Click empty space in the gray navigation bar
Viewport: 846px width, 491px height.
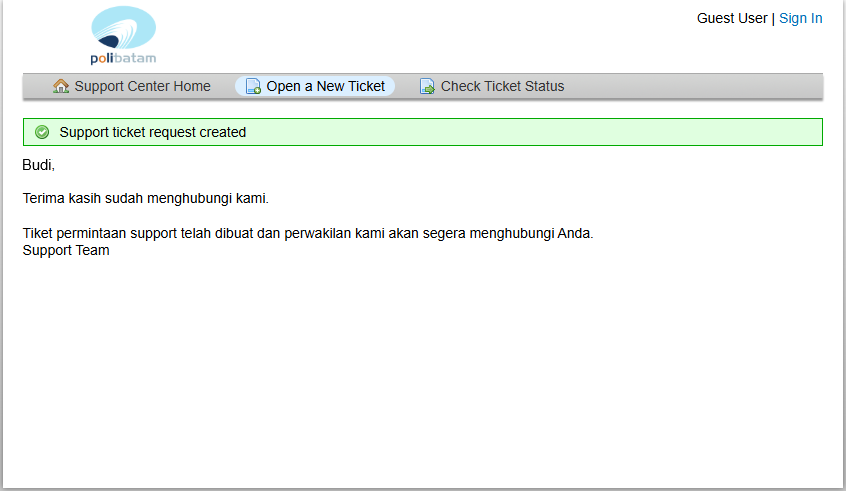pos(700,86)
